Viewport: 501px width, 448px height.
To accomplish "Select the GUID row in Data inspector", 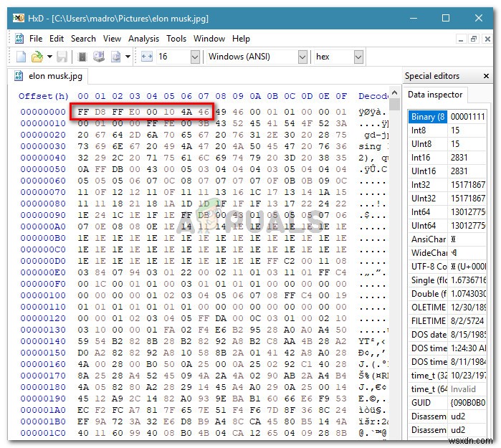I will (x=447, y=403).
